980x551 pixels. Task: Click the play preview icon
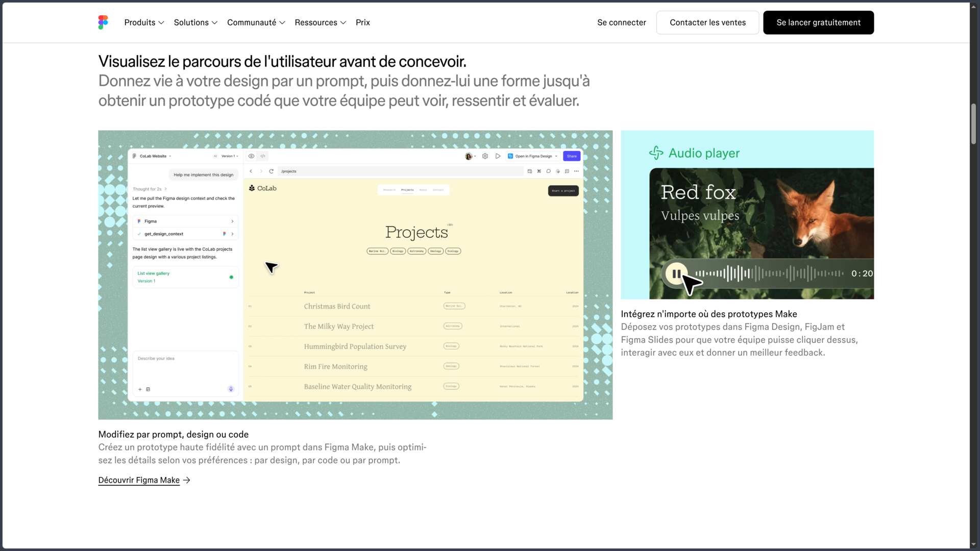point(498,156)
